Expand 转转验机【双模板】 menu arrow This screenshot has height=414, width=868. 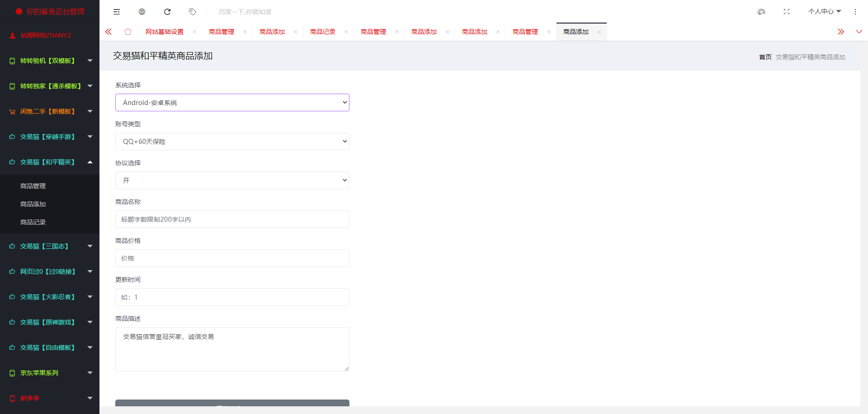[x=90, y=61]
